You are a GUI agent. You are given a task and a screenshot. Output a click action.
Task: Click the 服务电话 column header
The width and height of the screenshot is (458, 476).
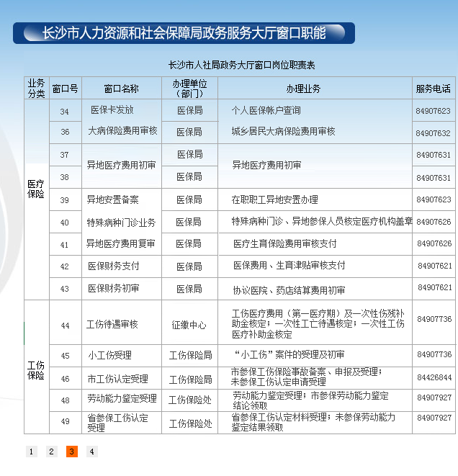tap(434, 88)
